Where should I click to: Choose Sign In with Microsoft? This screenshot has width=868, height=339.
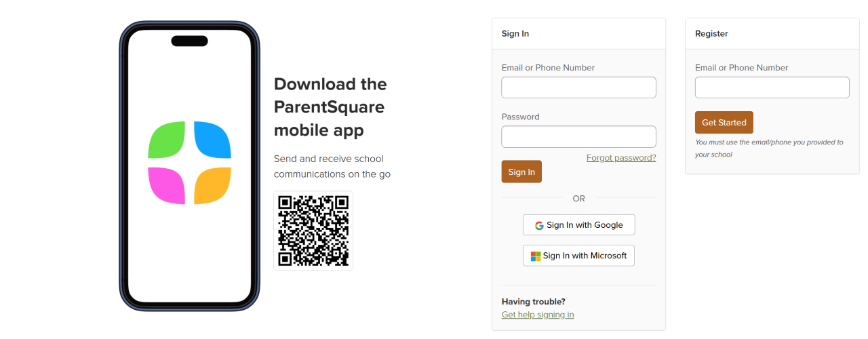coord(578,256)
